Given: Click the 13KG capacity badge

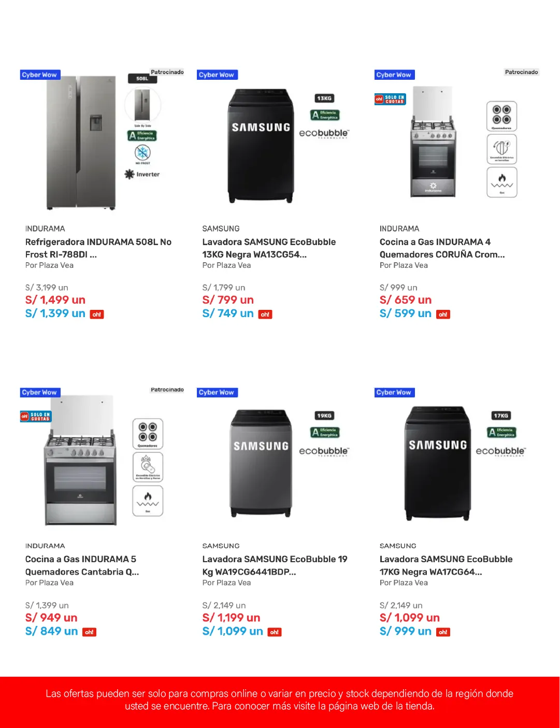Looking at the screenshot, I should click(324, 98).
